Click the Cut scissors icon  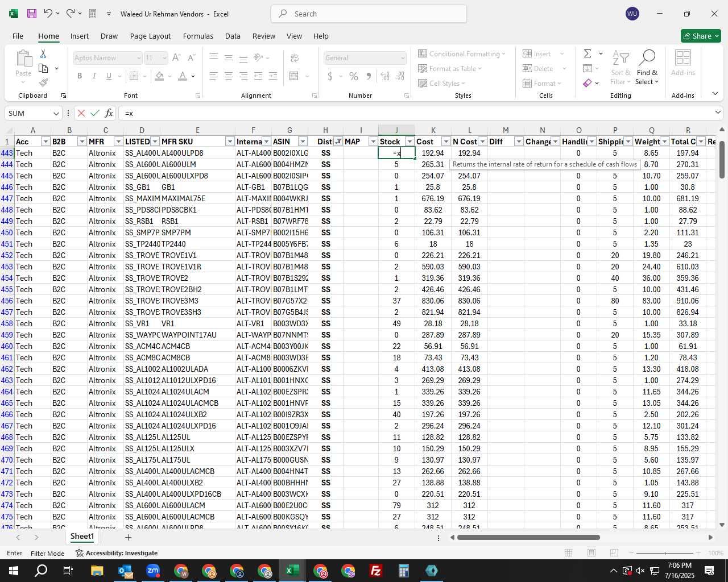pyautogui.click(x=43, y=53)
